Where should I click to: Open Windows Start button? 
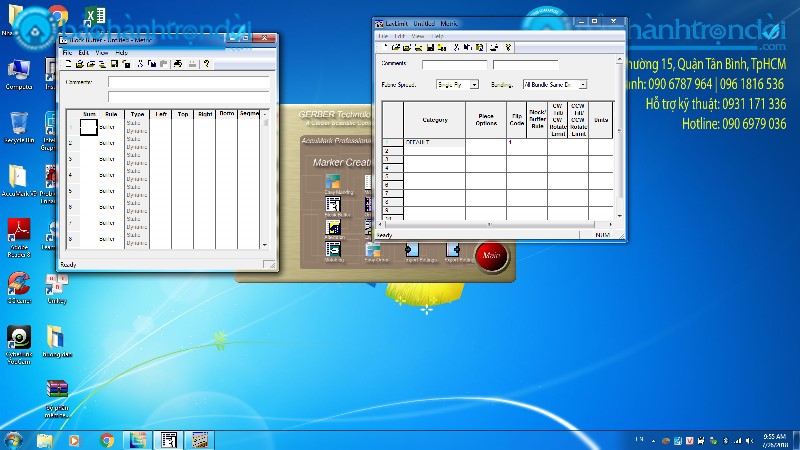pyautogui.click(x=14, y=440)
